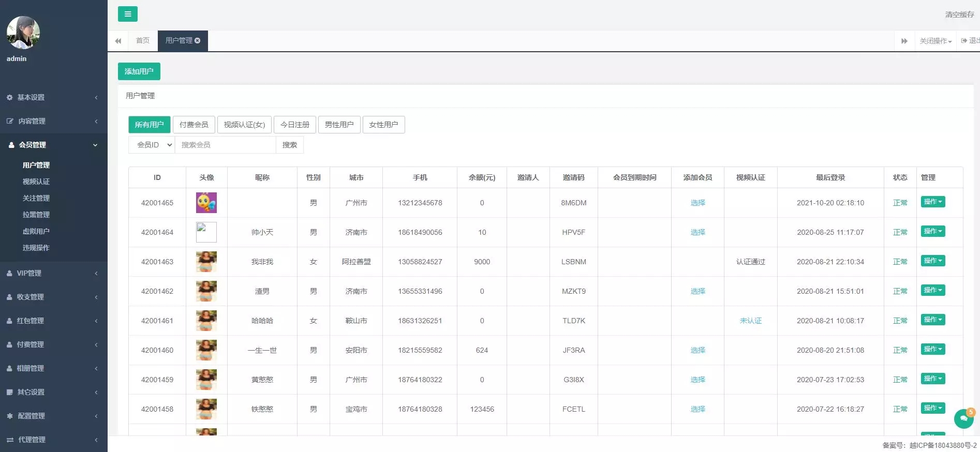This screenshot has width=980, height=452.
Task: Switch to the 首页 tab
Action: pyautogui.click(x=143, y=40)
